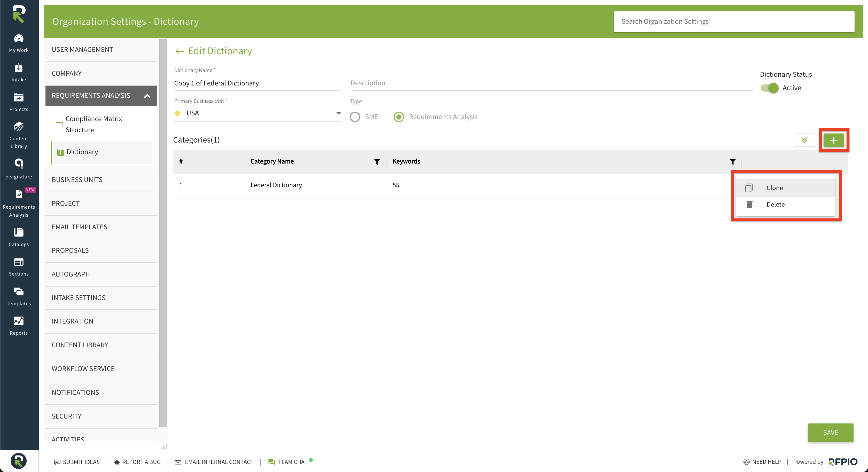The width and height of the screenshot is (868, 472).
Task: Choose Clone from the context menu
Action: [785, 188]
